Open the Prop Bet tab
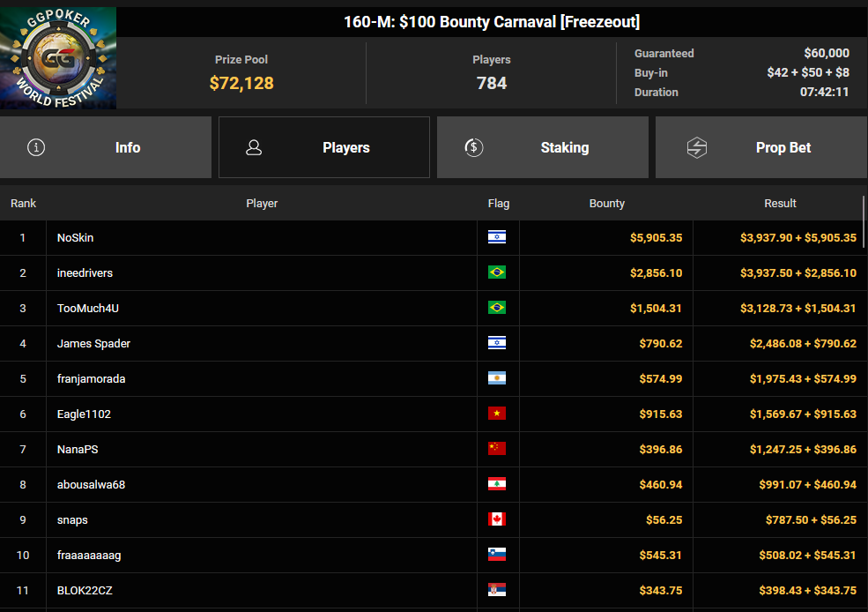This screenshot has width=868, height=612. click(x=761, y=147)
